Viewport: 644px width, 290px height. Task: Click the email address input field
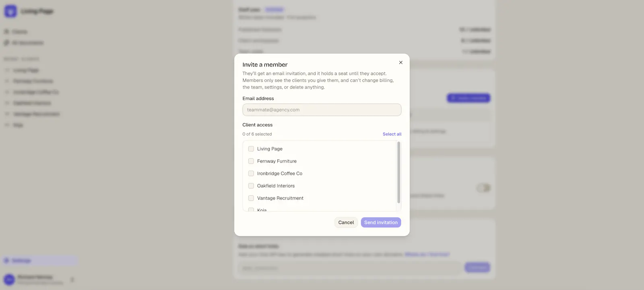click(x=322, y=110)
